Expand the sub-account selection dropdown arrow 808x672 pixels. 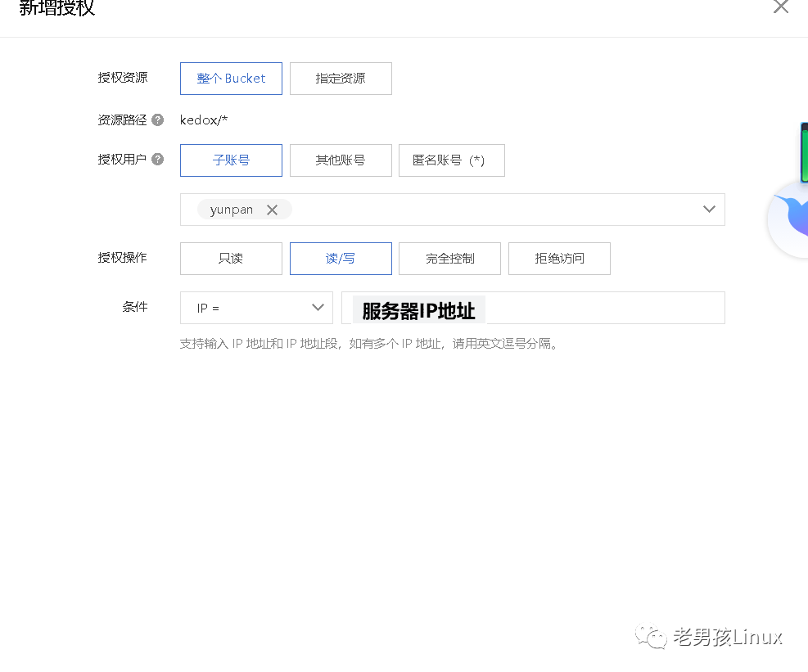pos(709,210)
